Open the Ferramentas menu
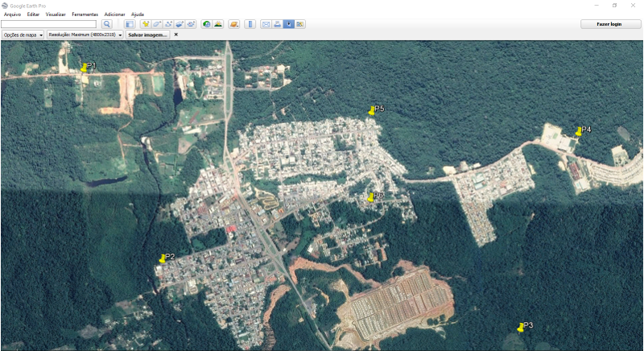 pyautogui.click(x=85, y=14)
